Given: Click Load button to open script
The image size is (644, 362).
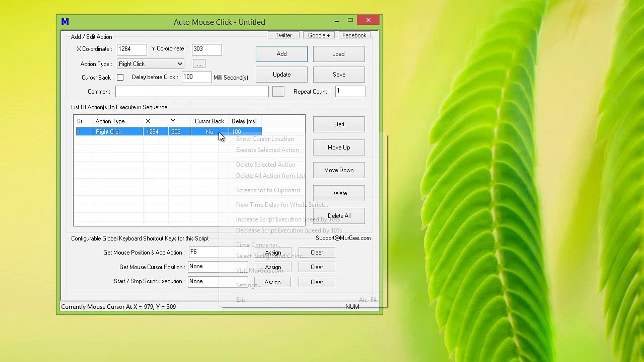Looking at the screenshot, I should point(338,54).
